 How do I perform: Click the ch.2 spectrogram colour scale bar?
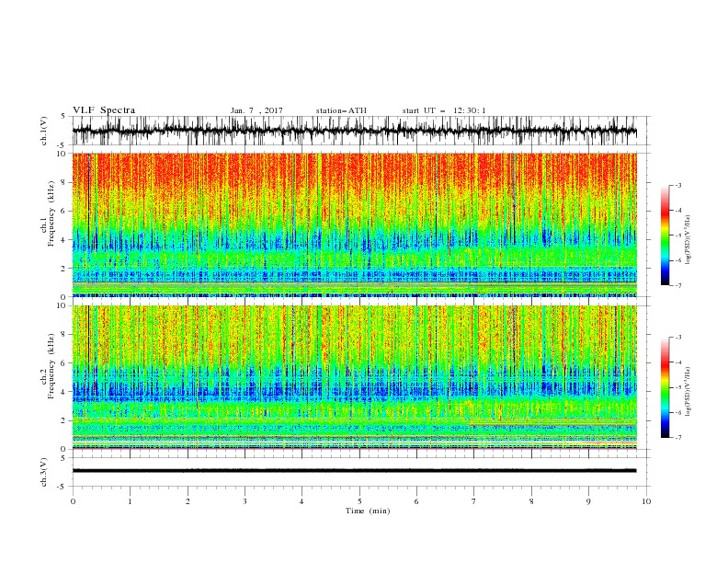point(665,387)
